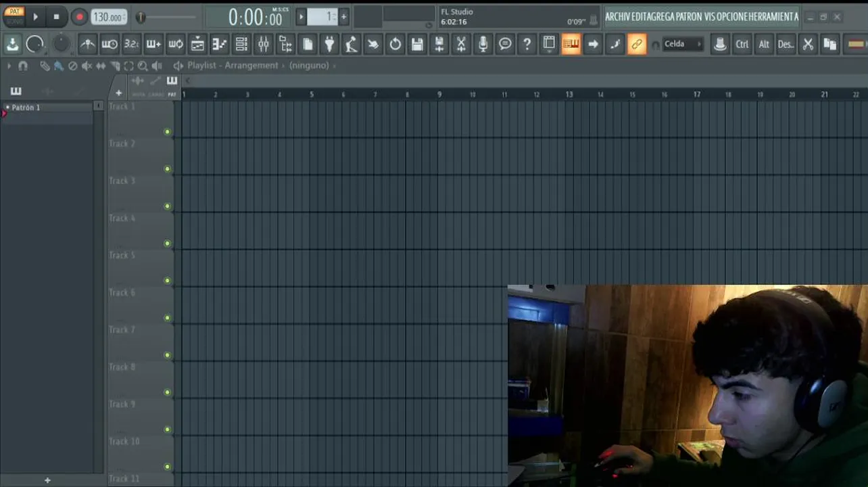Open the playlist options menu arrow
The width and height of the screenshot is (868, 487).
coord(9,66)
